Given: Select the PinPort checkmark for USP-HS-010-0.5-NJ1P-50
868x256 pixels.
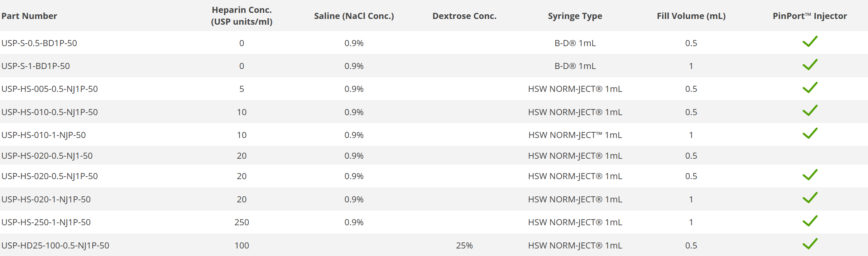Looking at the screenshot, I should 810,111.
